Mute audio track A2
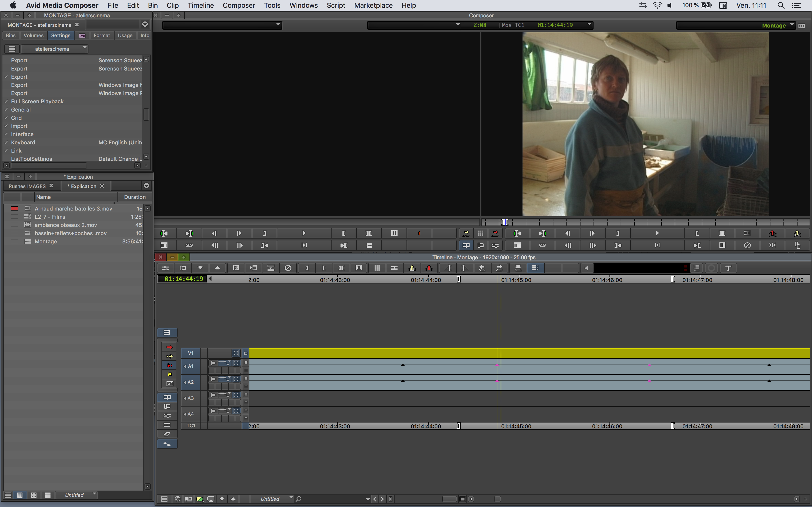The image size is (812, 507). click(246, 386)
